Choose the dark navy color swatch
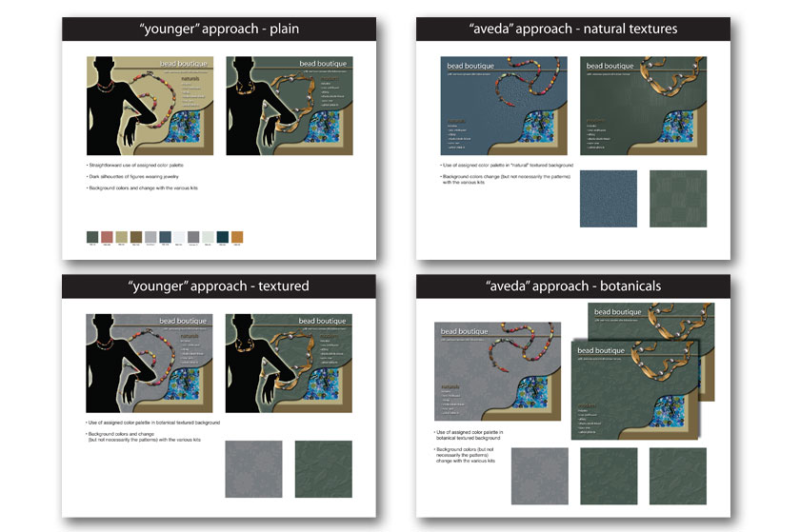 tap(222, 236)
